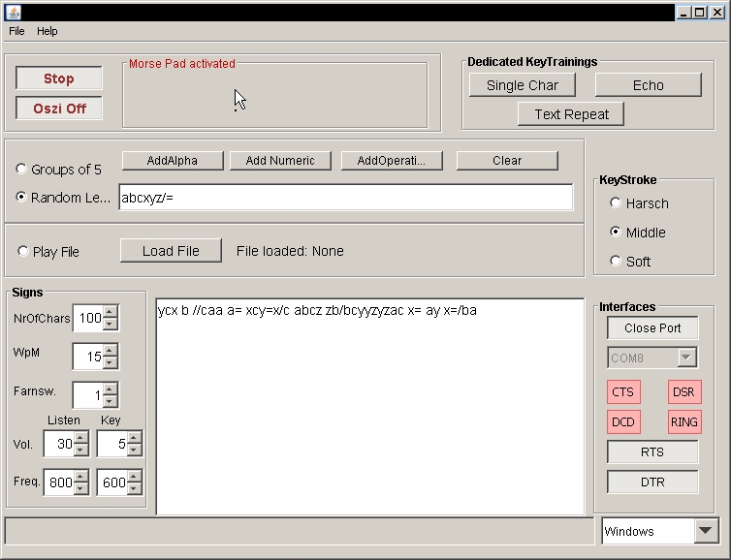Choose the Harsch keystroke option
731x560 pixels.
[x=616, y=203]
